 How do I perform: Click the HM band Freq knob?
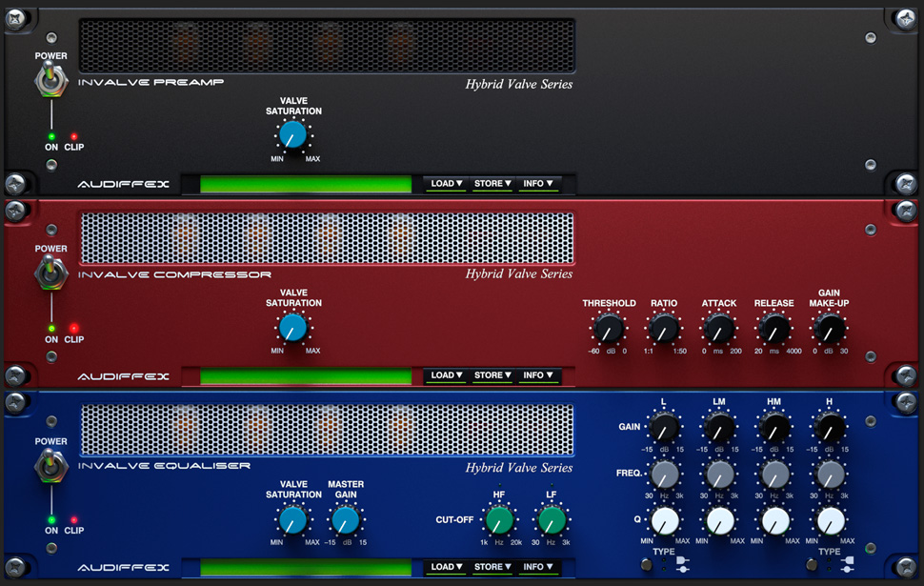pos(774,474)
